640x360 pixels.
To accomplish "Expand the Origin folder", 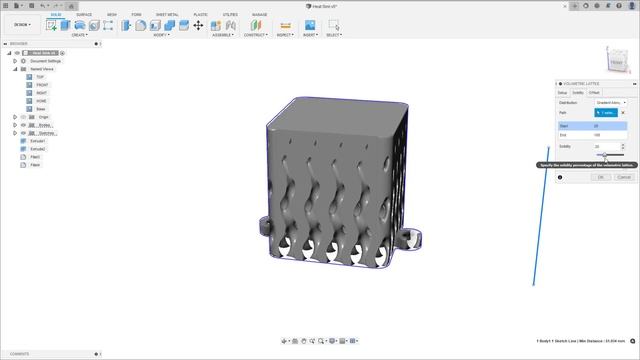I will click(x=15, y=117).
